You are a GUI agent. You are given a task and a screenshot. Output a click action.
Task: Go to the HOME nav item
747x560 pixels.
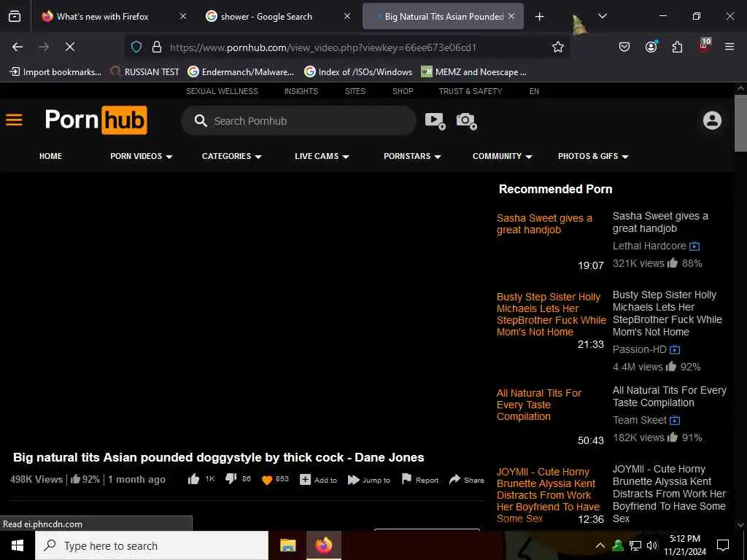(50, 156)
